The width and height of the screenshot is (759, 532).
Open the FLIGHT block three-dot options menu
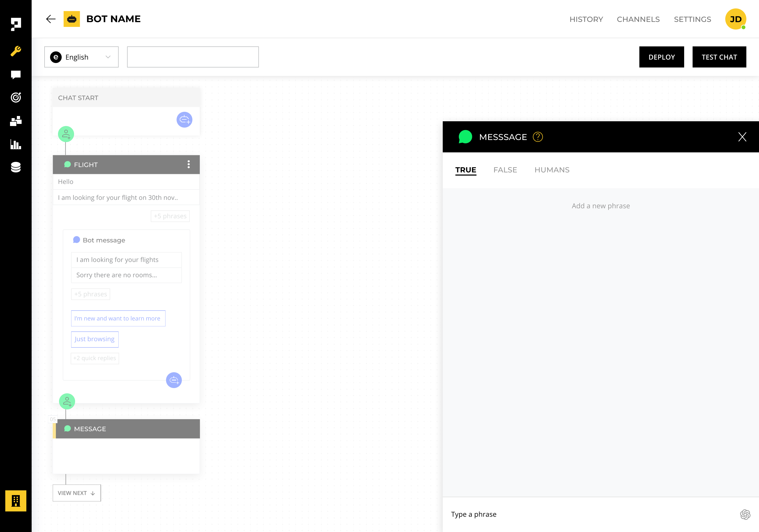(189, 164)
